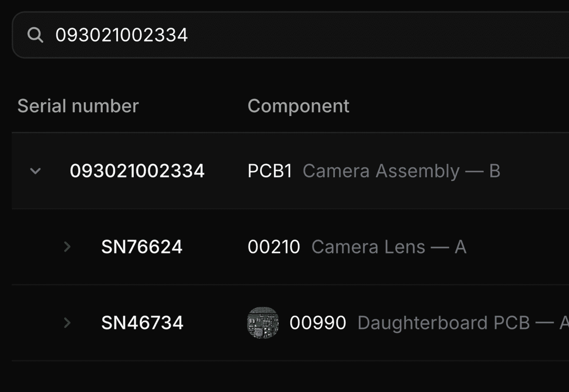Click the magnifying glass search icon
Image resolution: width=569 pixels, height=392 pixels.
(x=35, y=35)
